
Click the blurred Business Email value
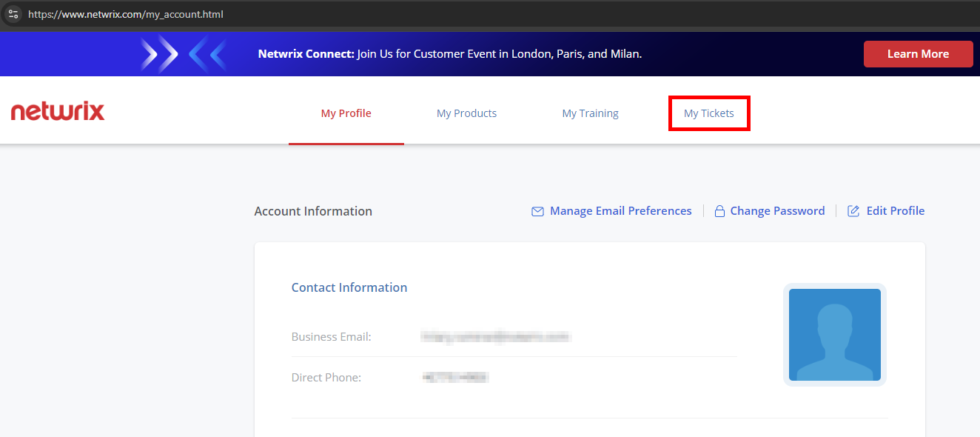point(495,337)
